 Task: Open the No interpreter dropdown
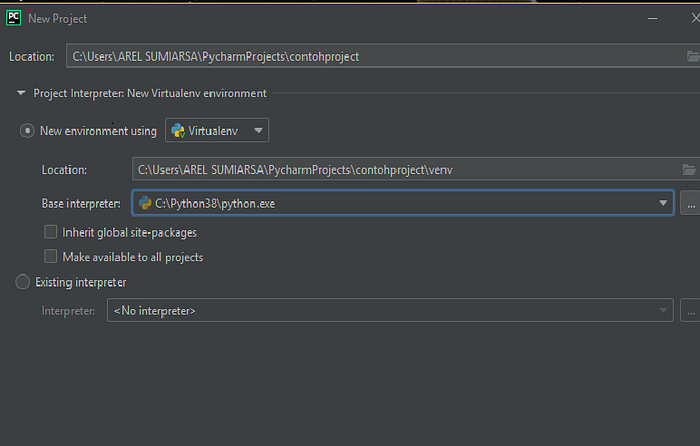pyautogui.click(x=390, y=310)
